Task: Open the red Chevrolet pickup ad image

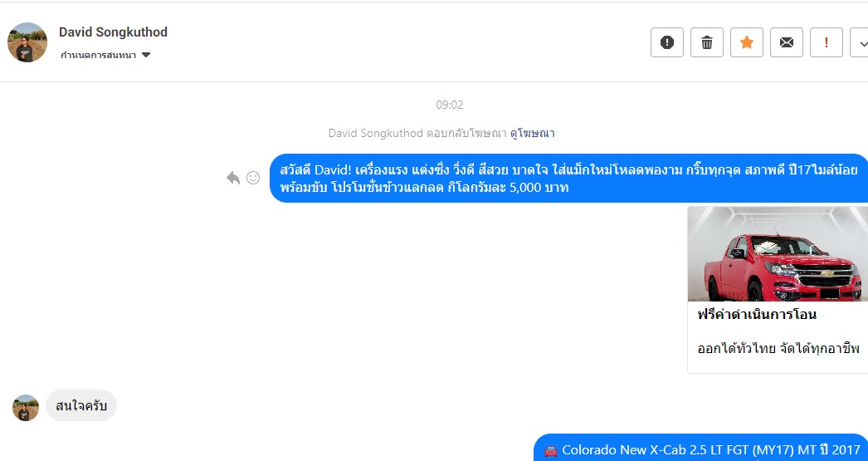Action: pyautogui.click(x=778, y=254)
